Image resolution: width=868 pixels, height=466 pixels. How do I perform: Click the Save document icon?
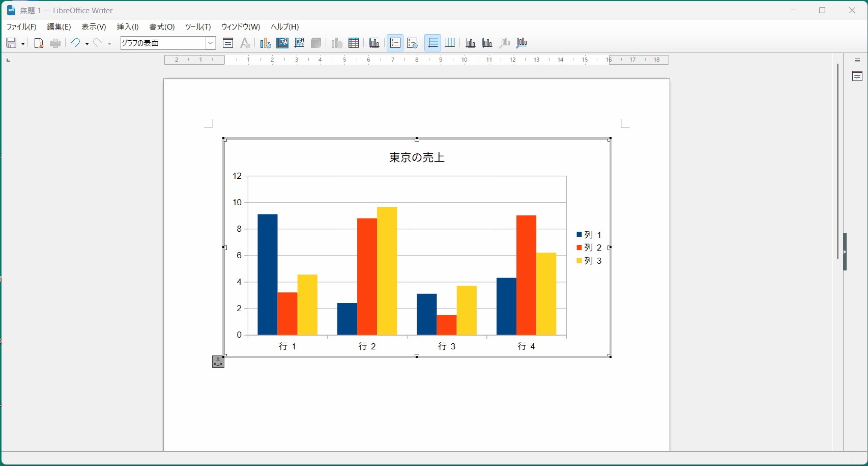click(x=11, y=43)
